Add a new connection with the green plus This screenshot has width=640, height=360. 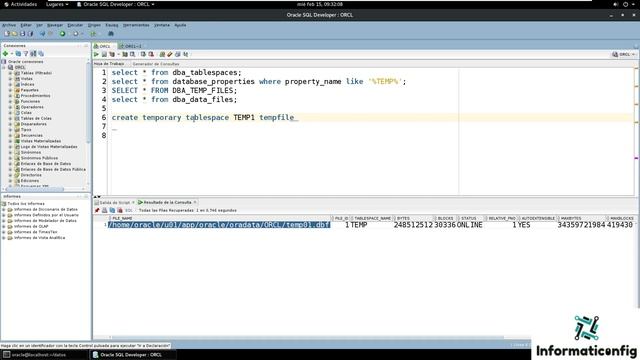pyautogui.click(x=5, y=54)
